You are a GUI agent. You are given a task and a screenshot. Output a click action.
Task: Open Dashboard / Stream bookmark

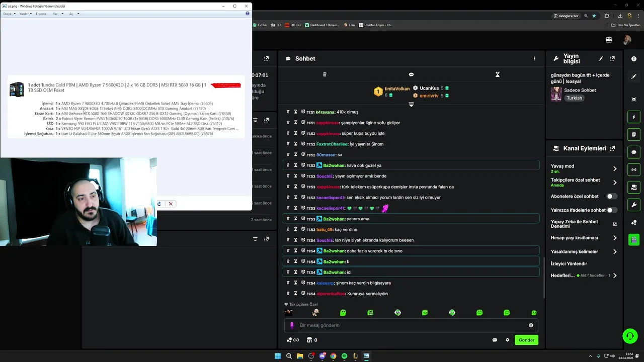322,25
